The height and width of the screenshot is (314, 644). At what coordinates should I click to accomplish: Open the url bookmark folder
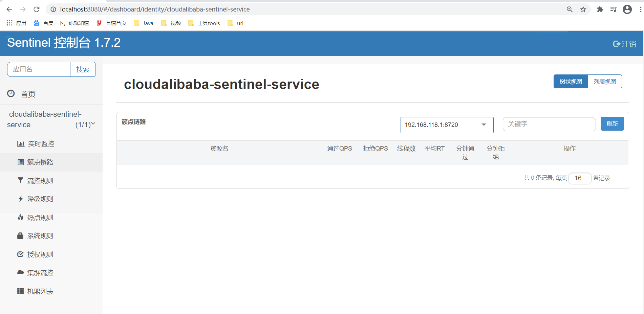(x=236, y=23)
